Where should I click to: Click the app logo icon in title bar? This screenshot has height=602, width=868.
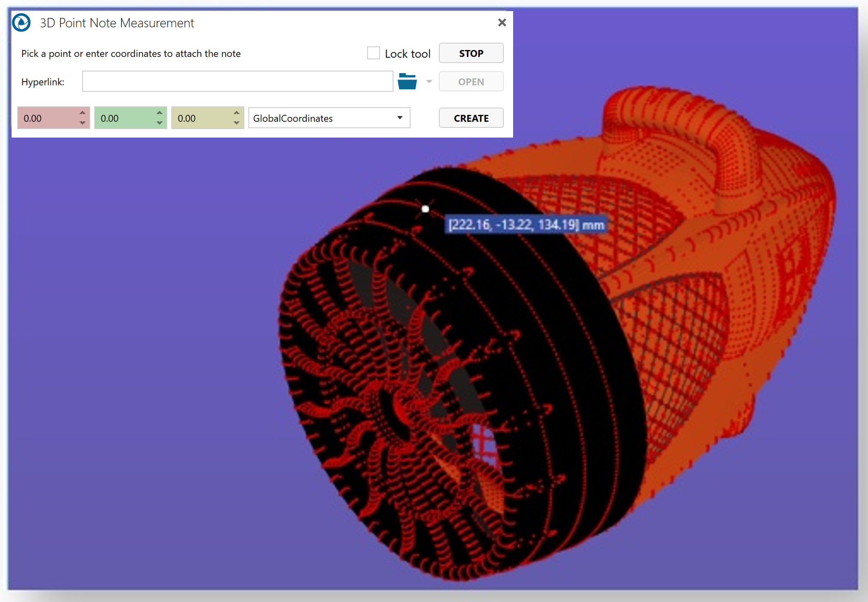pos(21,23)
